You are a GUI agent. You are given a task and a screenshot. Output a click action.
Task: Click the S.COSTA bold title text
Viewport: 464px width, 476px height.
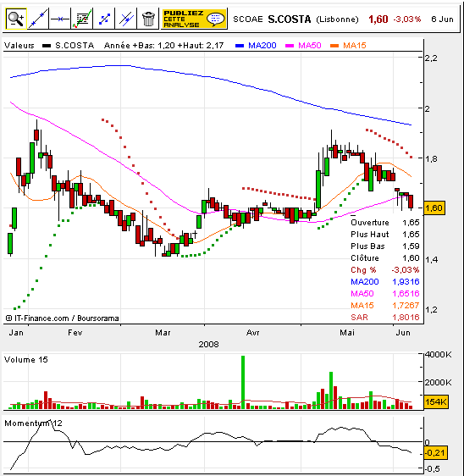pyautogui.click(x=290, y=19)
